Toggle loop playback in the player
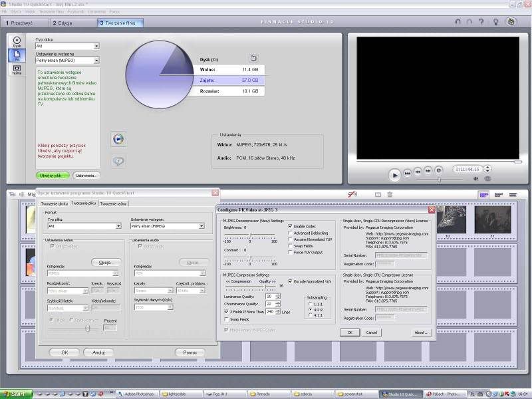Screen dimensions: 532x399 [439, 170]
